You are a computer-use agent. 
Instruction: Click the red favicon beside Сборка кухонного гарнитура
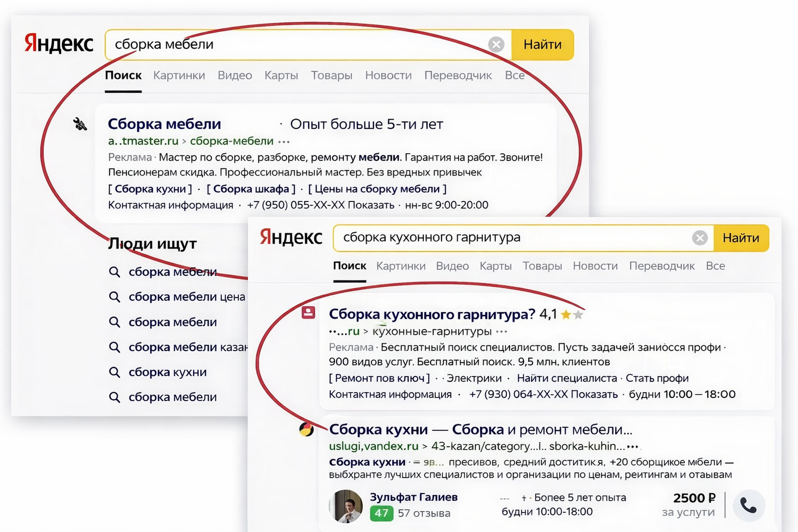tap(309, 313)
